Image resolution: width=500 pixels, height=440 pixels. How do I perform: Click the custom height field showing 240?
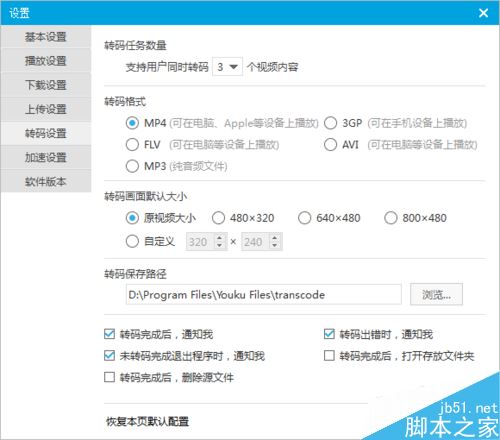coord(255,242)
